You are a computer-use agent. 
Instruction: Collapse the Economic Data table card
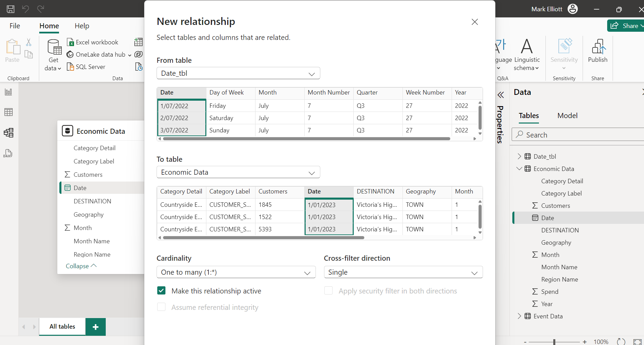pyautogui.click(x=81, y=266)
